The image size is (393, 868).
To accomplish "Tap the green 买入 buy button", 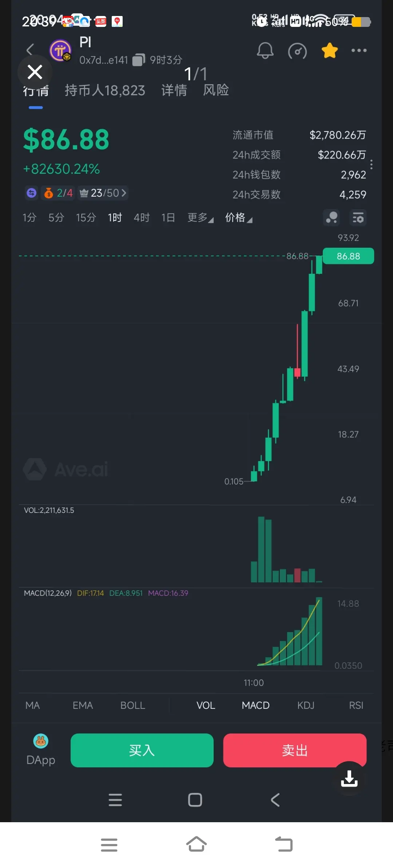I will point(142,750).
